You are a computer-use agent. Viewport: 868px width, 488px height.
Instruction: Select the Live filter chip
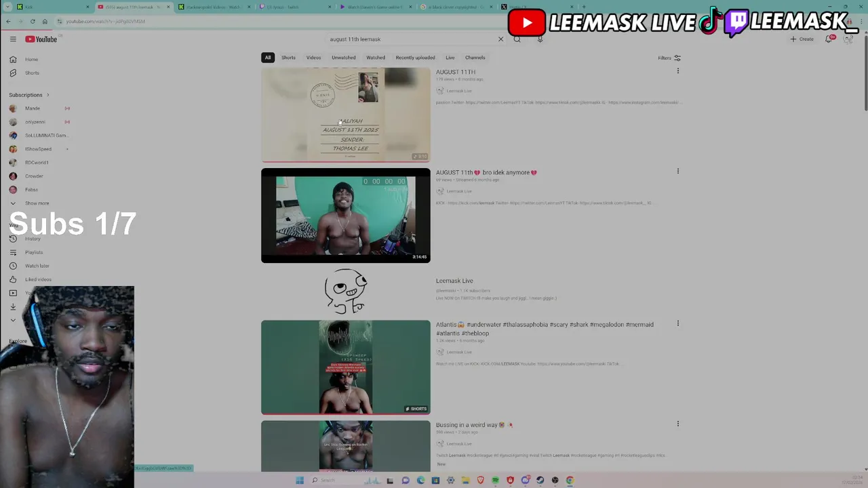[450, 58]
